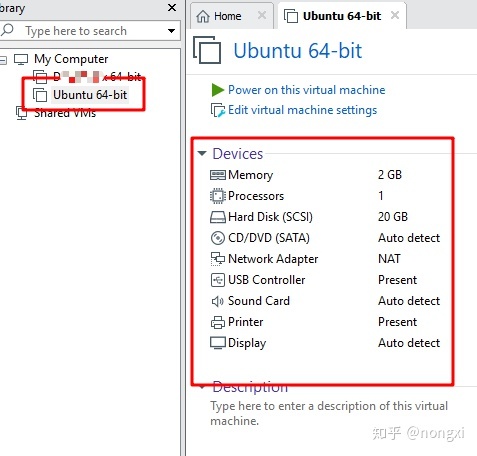The width and height of the screenshot is (477, 456).
Task: Click the Display monitor icon
Action: 218,343
